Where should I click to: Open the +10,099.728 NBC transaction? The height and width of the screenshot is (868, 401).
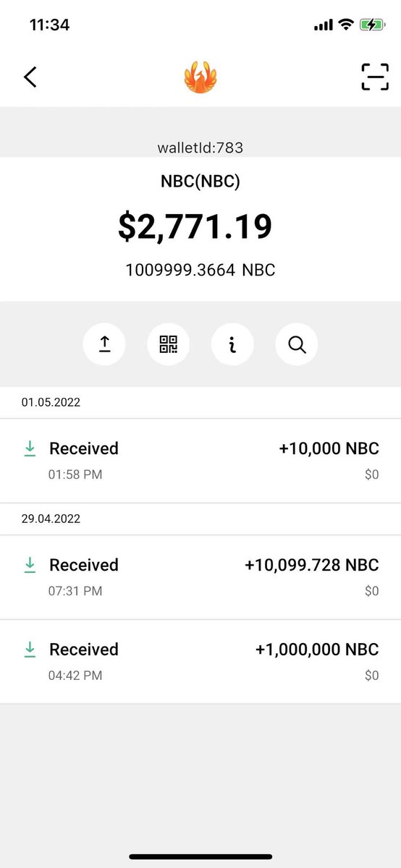click(200, 577)
